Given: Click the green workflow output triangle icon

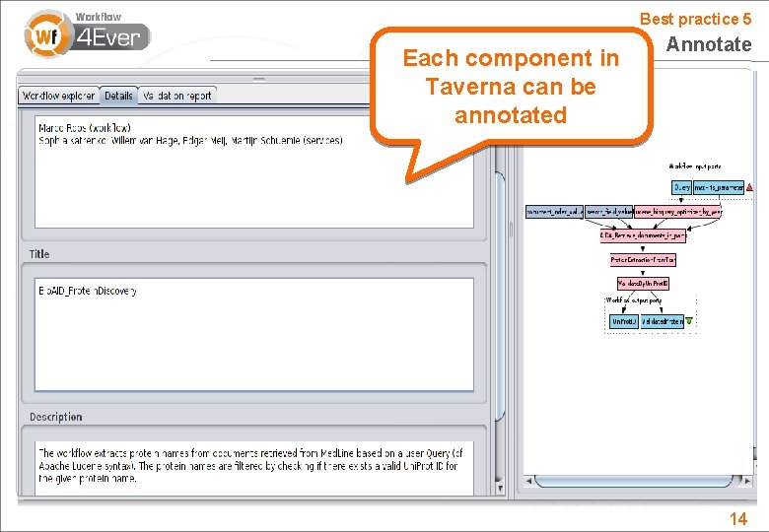Looking at the screenshot, I should point(689,321).
